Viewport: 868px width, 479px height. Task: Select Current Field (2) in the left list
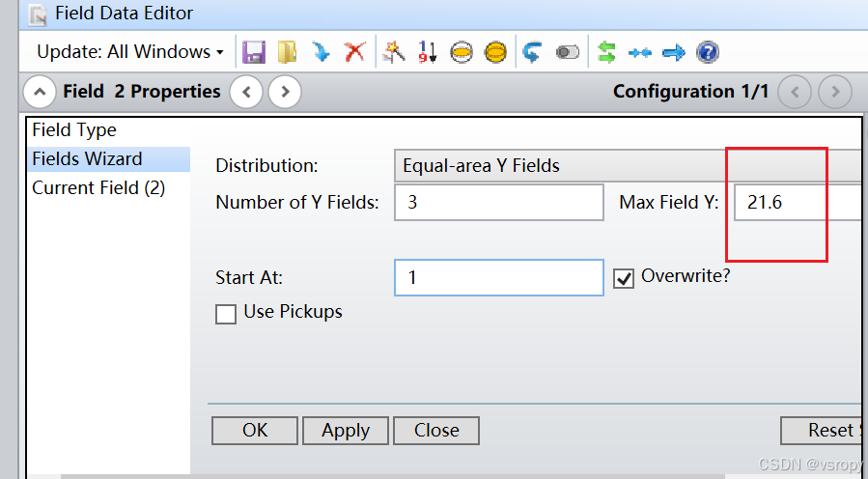tap(98, 188)
